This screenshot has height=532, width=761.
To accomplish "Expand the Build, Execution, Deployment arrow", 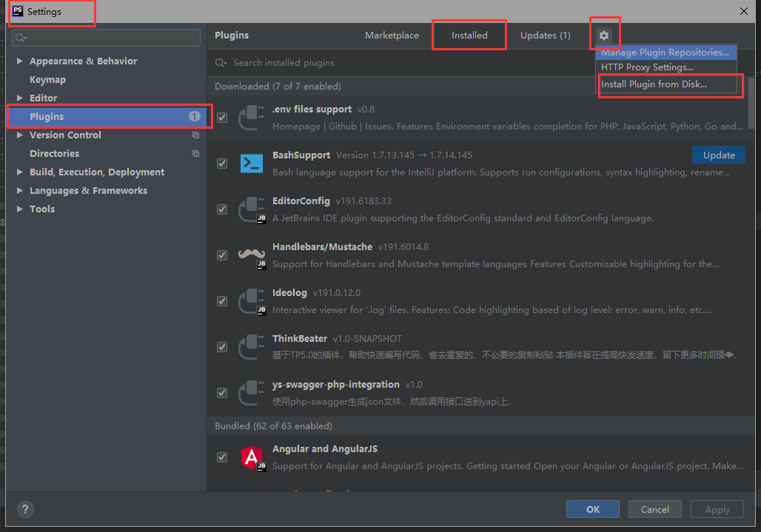I will click(19, 172).
